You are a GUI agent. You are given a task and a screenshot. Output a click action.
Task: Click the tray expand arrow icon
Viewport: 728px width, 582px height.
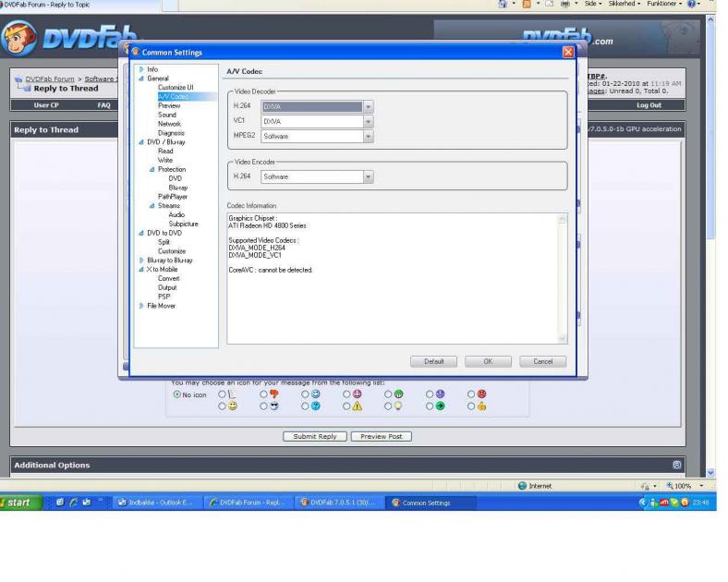(643, 503)
